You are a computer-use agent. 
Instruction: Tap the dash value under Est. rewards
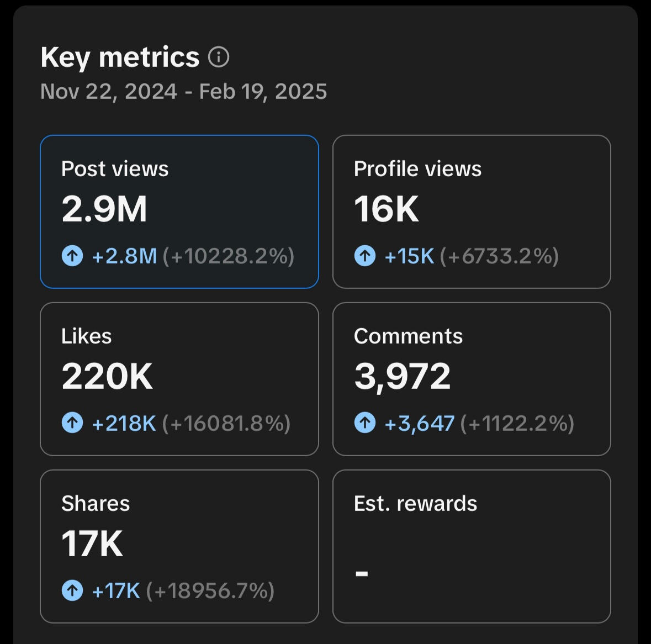(x=362, y=574)
